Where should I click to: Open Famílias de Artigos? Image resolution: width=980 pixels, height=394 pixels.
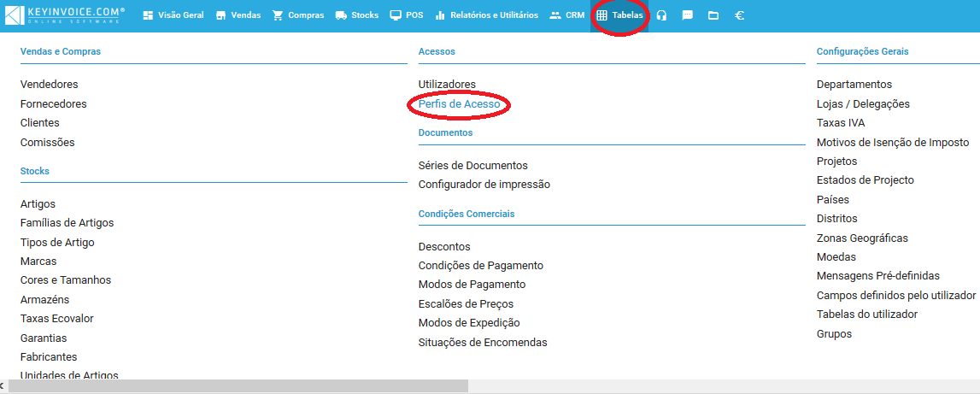(67, 223)
